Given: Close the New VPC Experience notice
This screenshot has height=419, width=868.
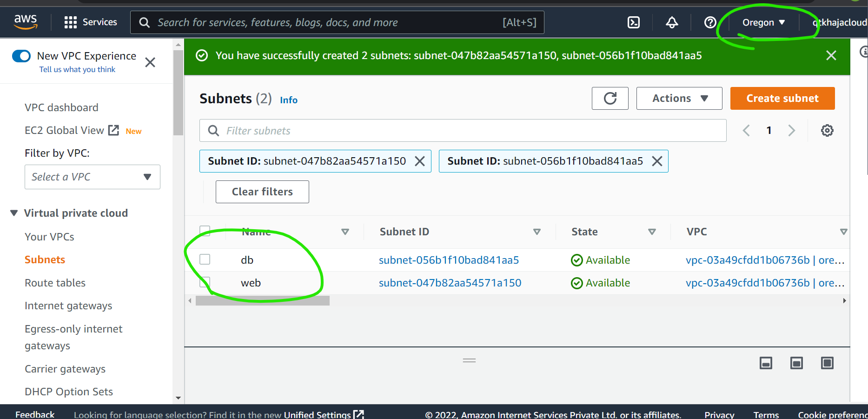Looking at the screenshot, I should pos(150,62).
